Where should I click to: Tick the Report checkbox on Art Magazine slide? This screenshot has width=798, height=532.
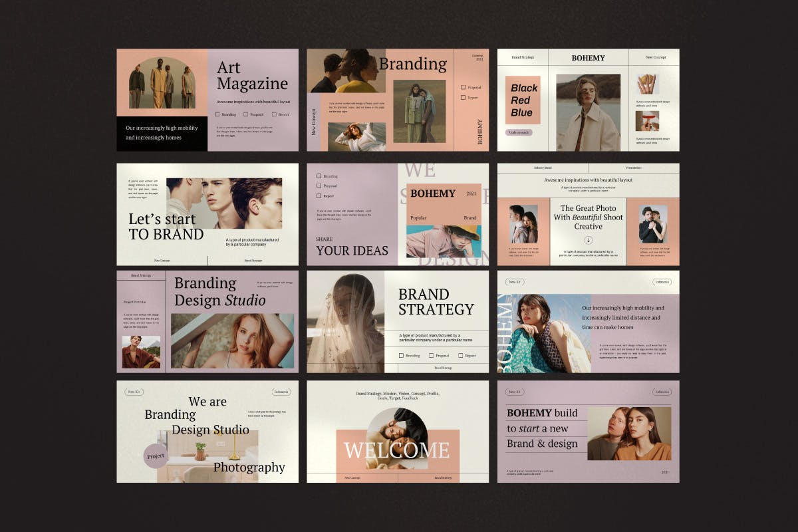coord(273,114)
